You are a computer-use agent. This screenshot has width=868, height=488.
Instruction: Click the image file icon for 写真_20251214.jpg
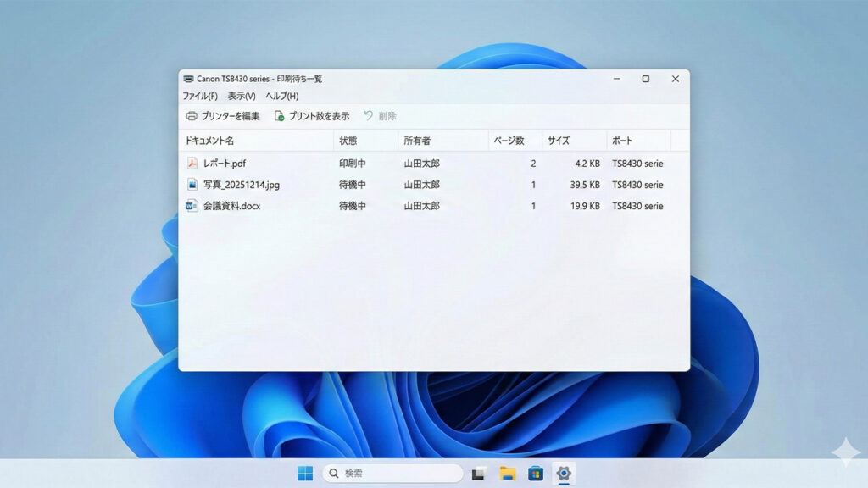point(192,185)
